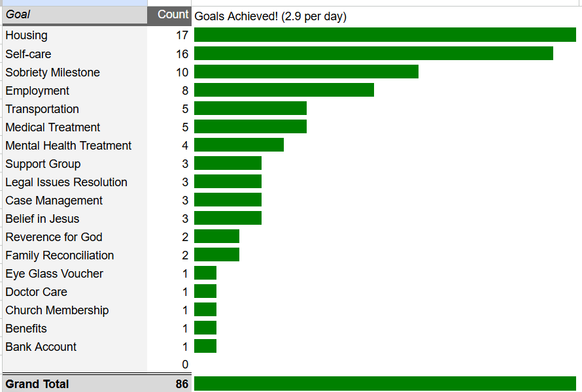The width and height of the screenshot is (582, 392).
Task: Click the Self-care green bar
Action: [x=374, y=53]
